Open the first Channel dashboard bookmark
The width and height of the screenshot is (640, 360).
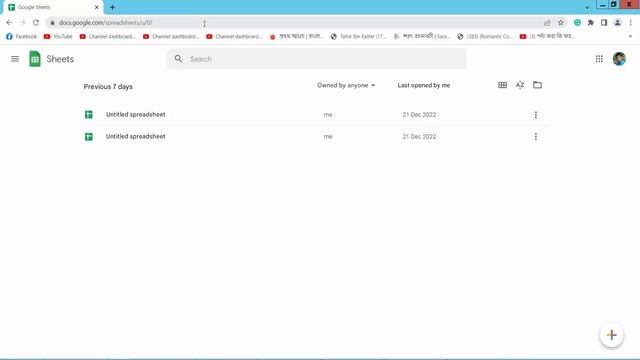point(107,36)
